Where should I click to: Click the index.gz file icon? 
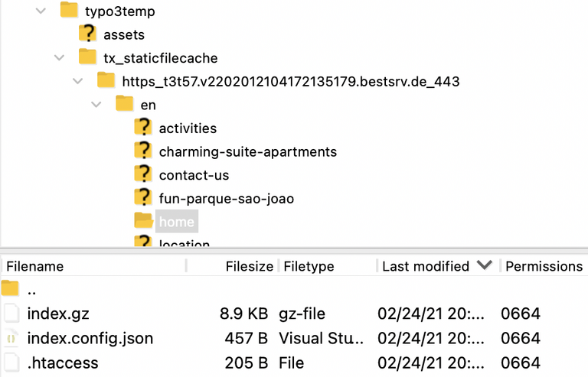pyautogui.click(x=11, y=314)
